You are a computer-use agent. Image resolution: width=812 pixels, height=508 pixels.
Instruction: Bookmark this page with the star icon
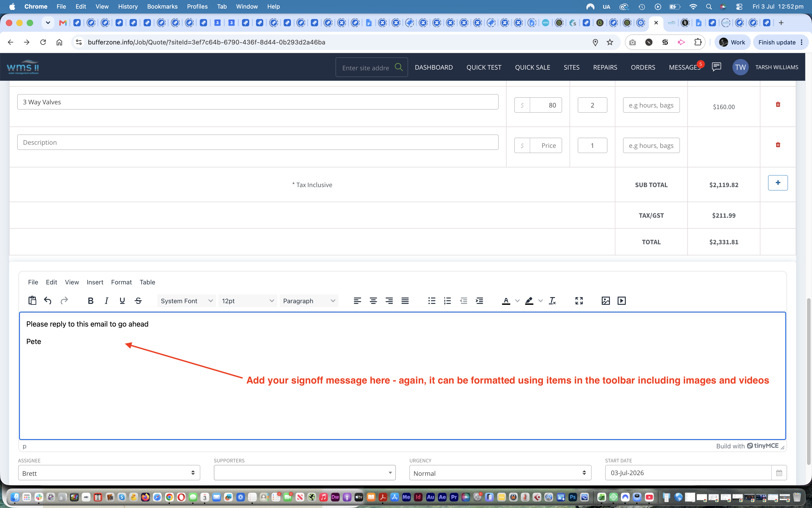point(610,42)
